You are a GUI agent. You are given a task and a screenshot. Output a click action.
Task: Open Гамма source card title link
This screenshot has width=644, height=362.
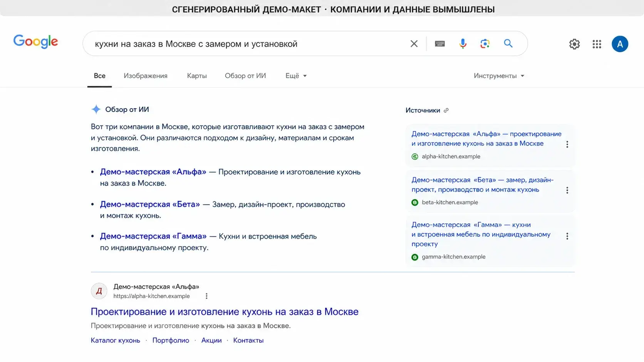coord(481,234)
